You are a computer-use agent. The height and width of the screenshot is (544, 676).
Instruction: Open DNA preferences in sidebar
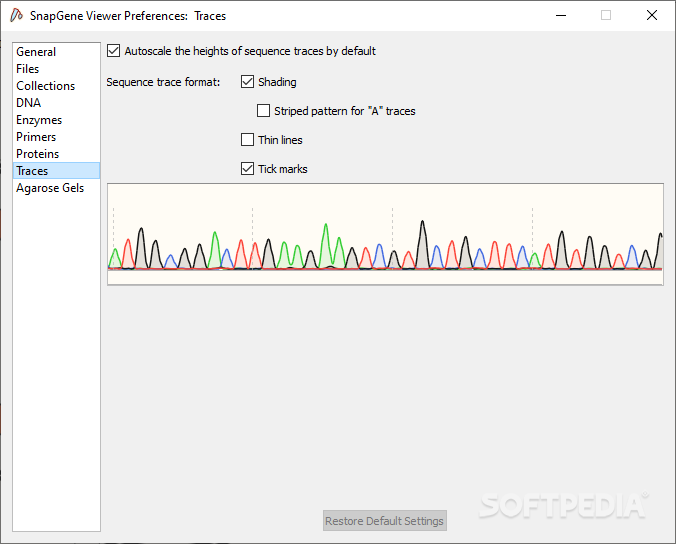coord(29,103)
